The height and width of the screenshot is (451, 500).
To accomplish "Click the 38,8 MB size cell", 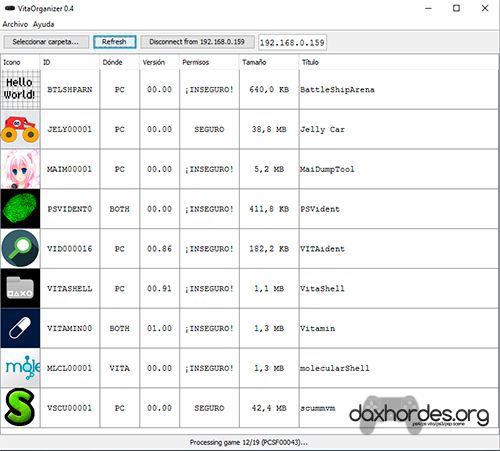I will point(269,129).
